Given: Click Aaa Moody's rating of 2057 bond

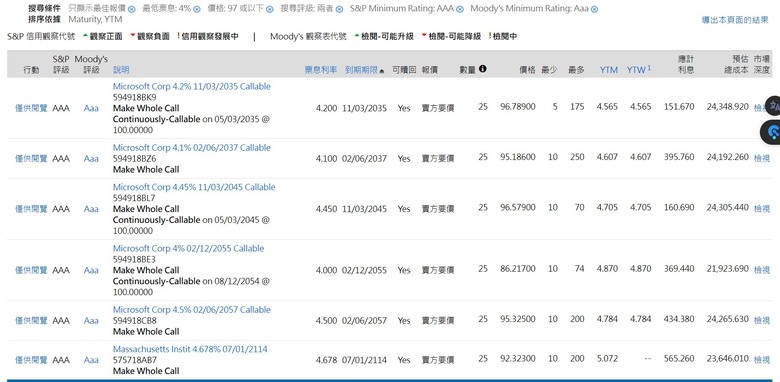Looking at the screenshot, I should point(91,321).
